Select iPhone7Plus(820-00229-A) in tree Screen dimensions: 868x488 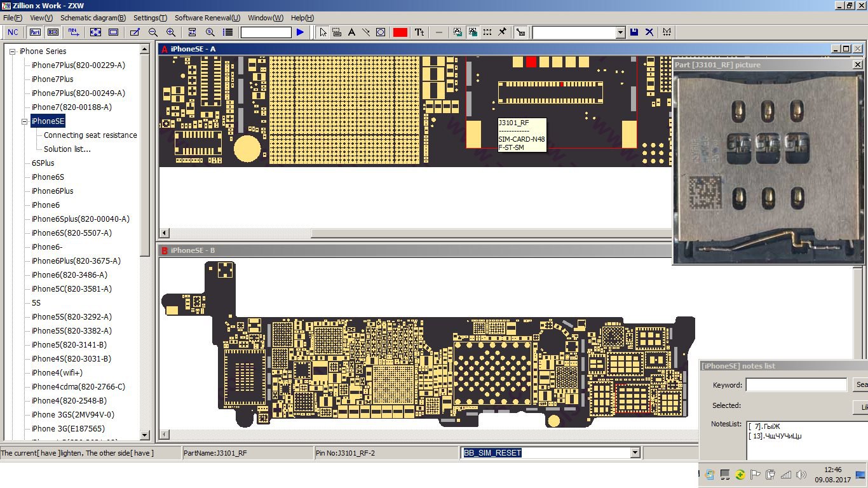tap(78, 65)
